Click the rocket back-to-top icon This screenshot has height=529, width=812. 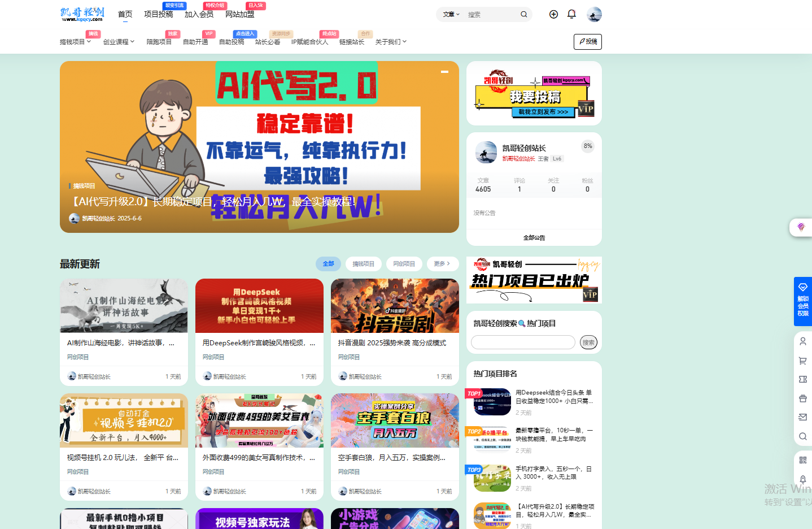pyautogui.click(x=803, y=479)
